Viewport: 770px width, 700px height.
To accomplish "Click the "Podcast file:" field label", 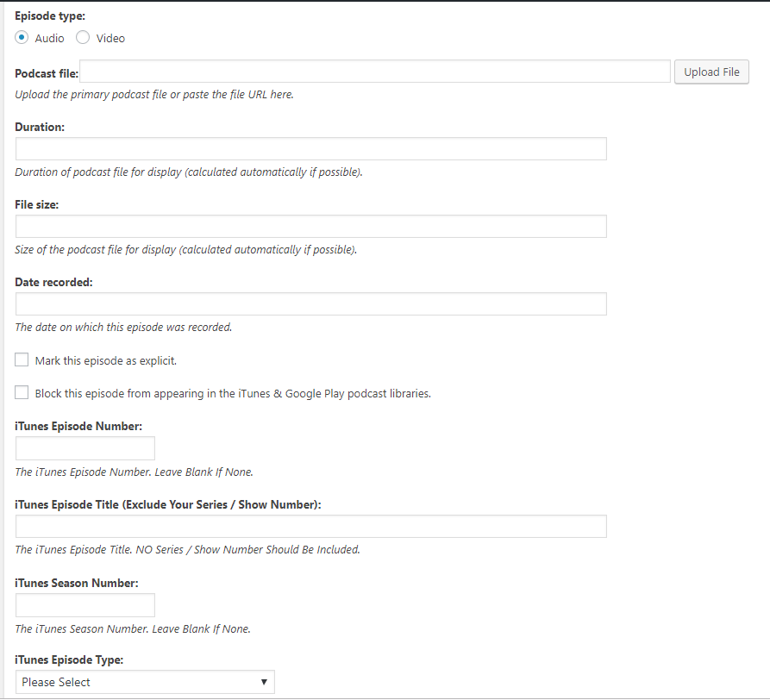I will (47, 74).
